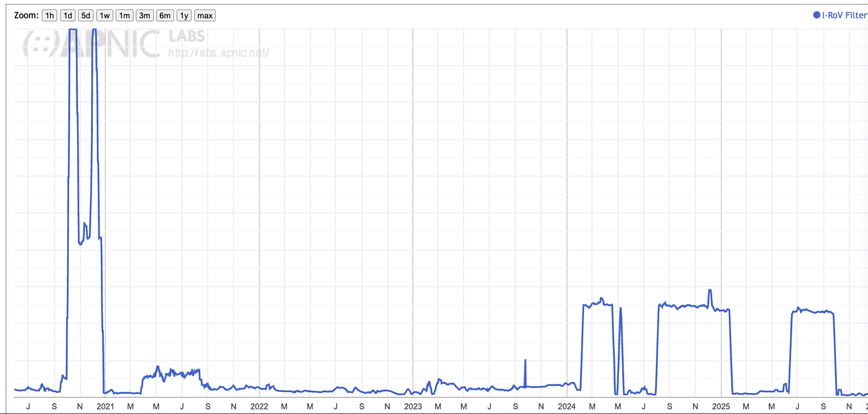Pick the 6m zoom range
Image resolution: width=868 pixels, height=414 pixels.
[165, 15]
